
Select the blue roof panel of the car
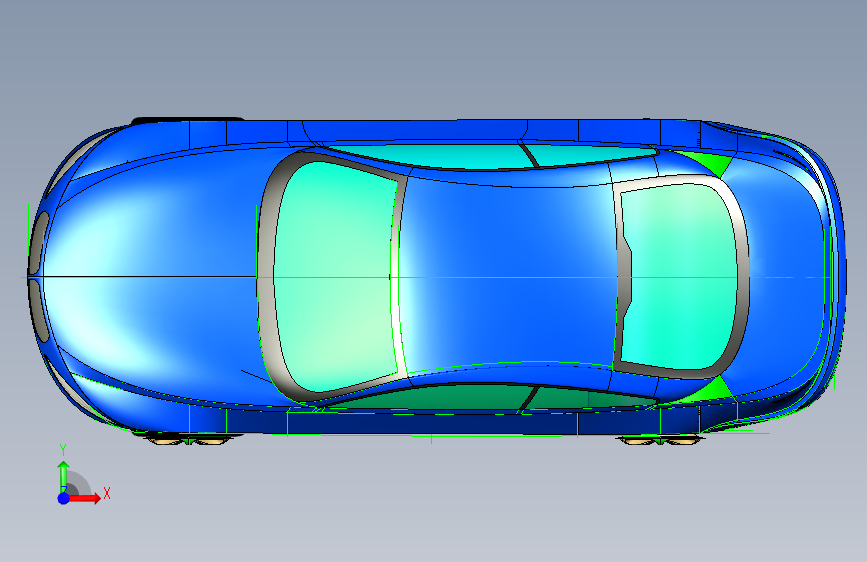(x=506, y=277)
